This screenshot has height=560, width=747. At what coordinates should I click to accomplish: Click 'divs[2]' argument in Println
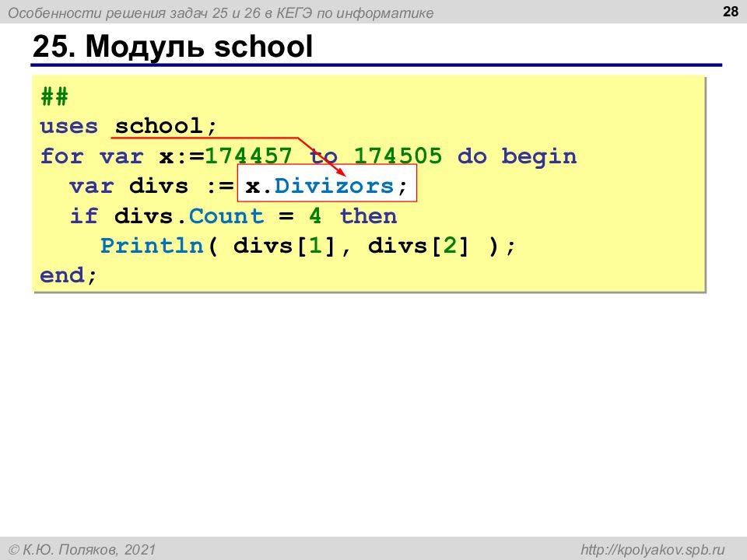(419, 247)
